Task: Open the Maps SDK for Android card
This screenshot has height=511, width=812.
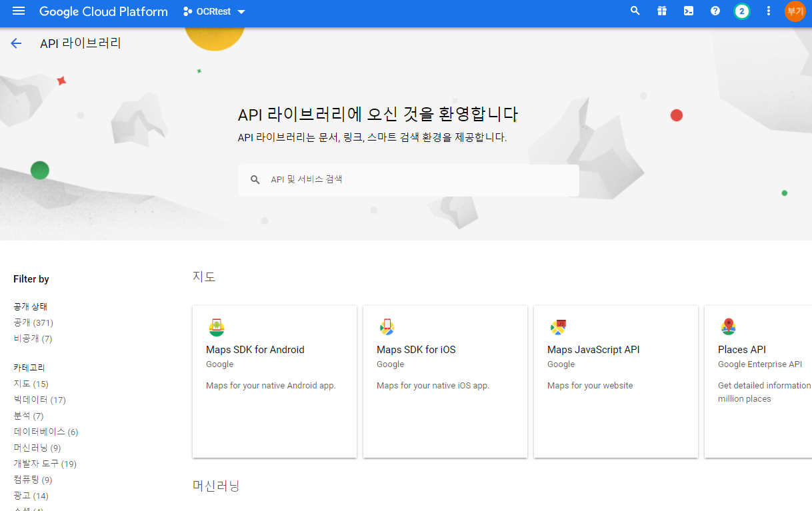Action: [275, 382]
